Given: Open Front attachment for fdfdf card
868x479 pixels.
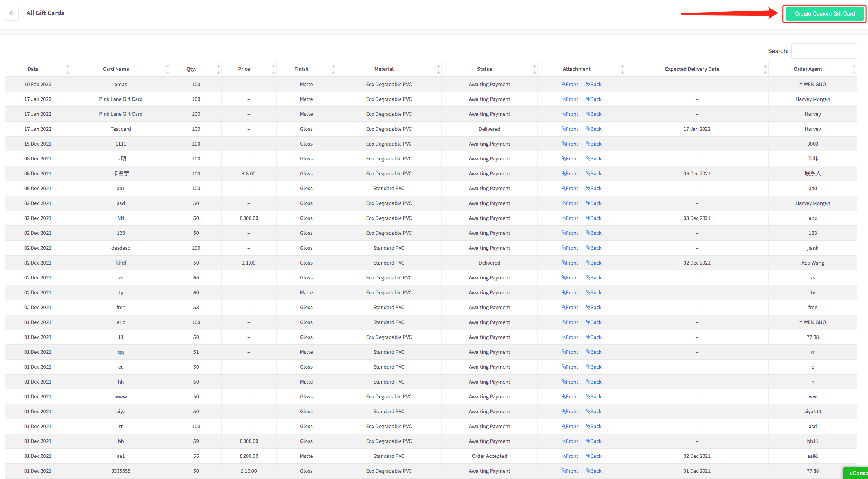Looking at the screenshot, I should pyautogui.click(x=570, y=263).
